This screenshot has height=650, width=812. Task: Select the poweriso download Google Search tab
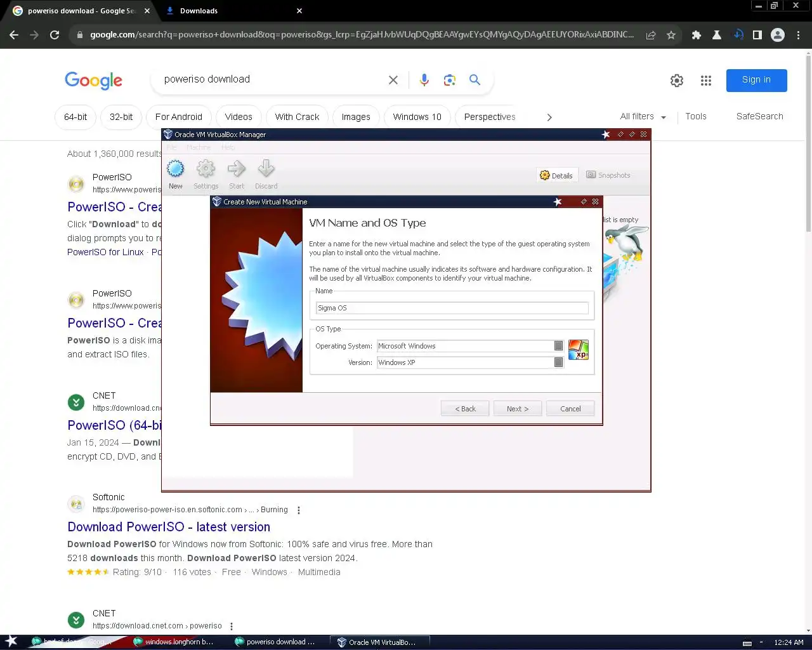pos(81,11)
